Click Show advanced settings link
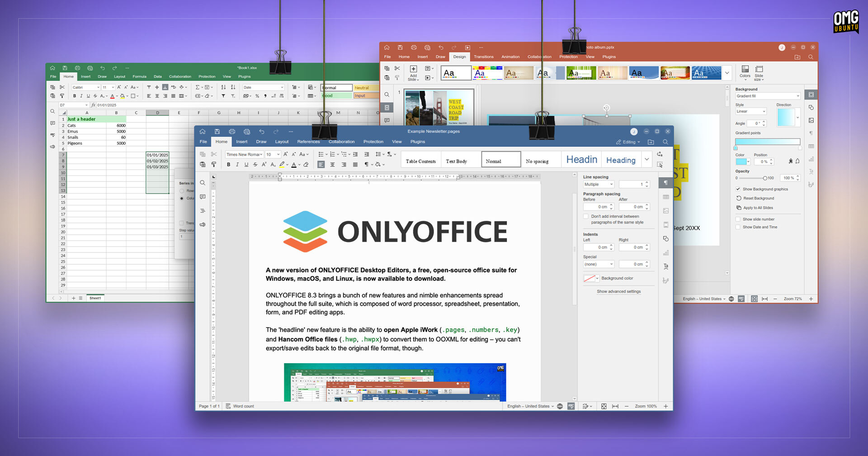 (618, 292)
